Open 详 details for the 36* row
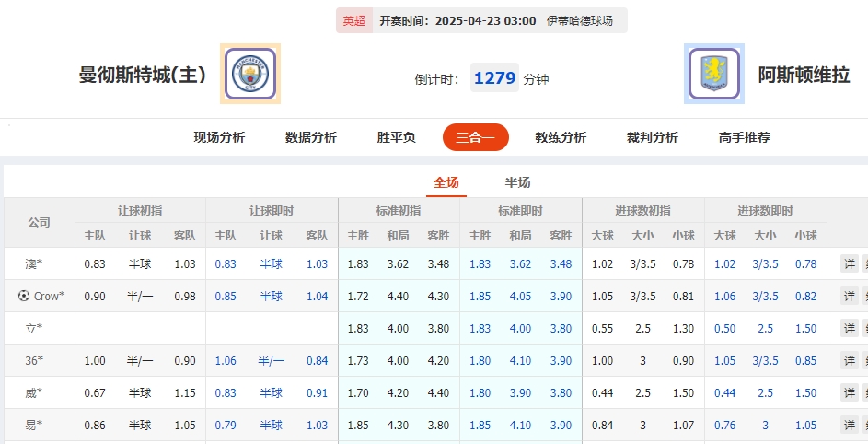The image size is (868, 444). [x=850, y=361]
